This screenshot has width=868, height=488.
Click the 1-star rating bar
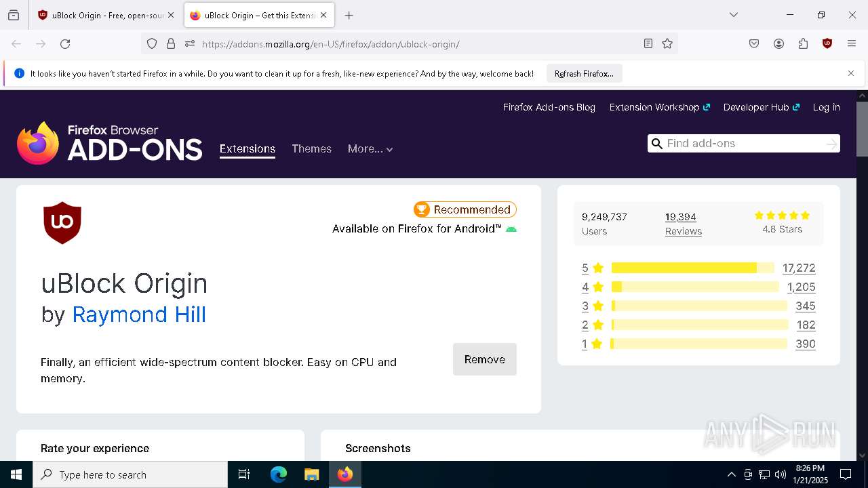[699, 344]
